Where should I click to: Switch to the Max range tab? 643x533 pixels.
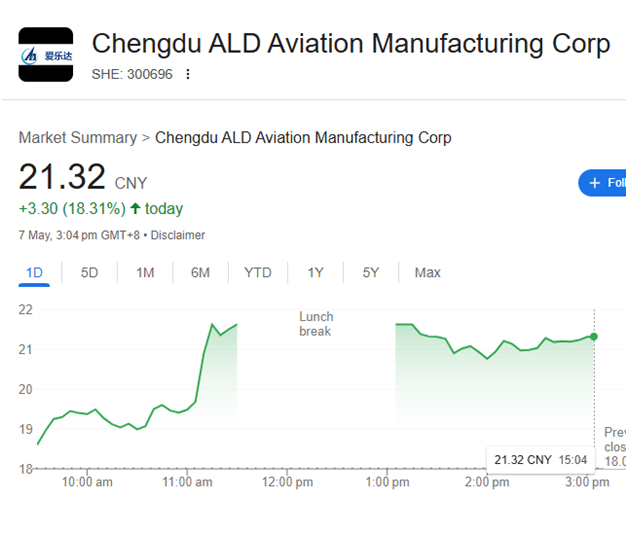point(427,272)
